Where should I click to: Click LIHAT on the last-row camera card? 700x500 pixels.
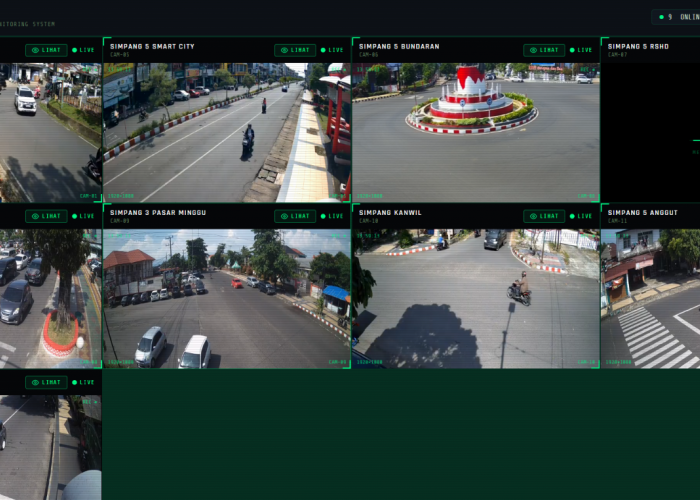46,382
